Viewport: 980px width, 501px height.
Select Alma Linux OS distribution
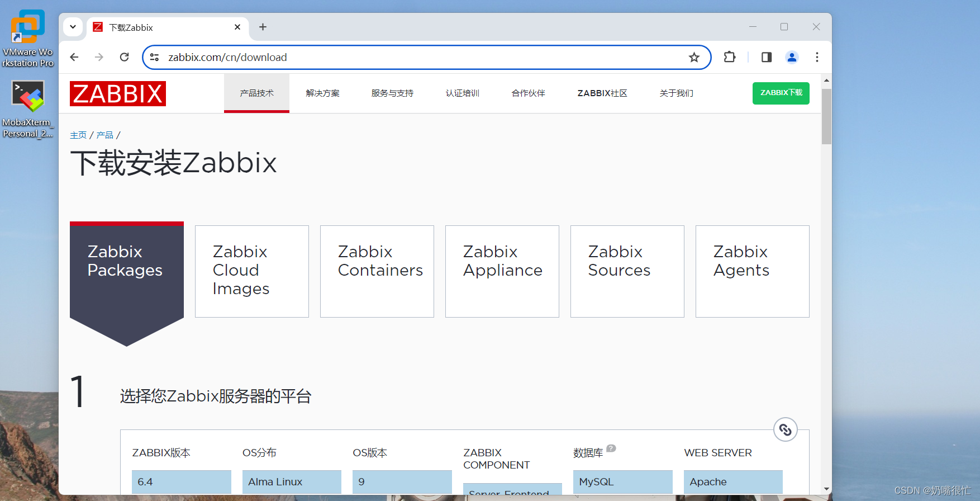pyautogui.click(x=292, y=482)
